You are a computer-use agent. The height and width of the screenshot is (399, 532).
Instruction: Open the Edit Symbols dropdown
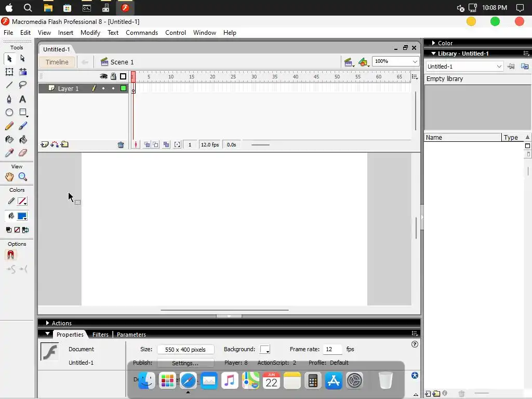[363, 62]
